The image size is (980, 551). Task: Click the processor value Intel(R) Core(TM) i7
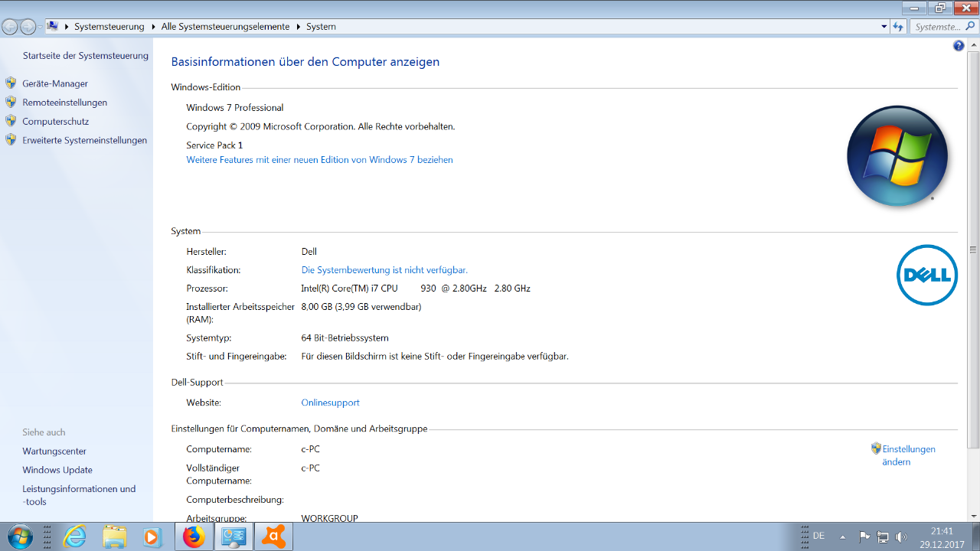(x=416, y=289)
